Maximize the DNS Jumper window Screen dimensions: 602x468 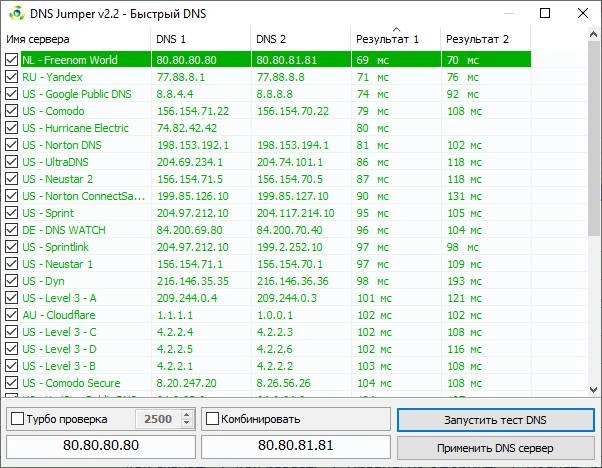pos(545,13)
